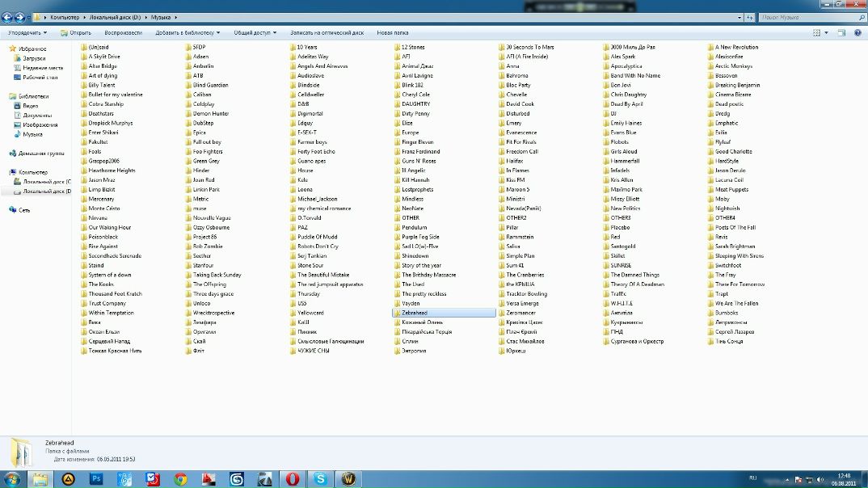The width and height of the screenshot is (868, 488).
Task: Click Музыка in the address breadcrumb
Action: pos(161,18)
